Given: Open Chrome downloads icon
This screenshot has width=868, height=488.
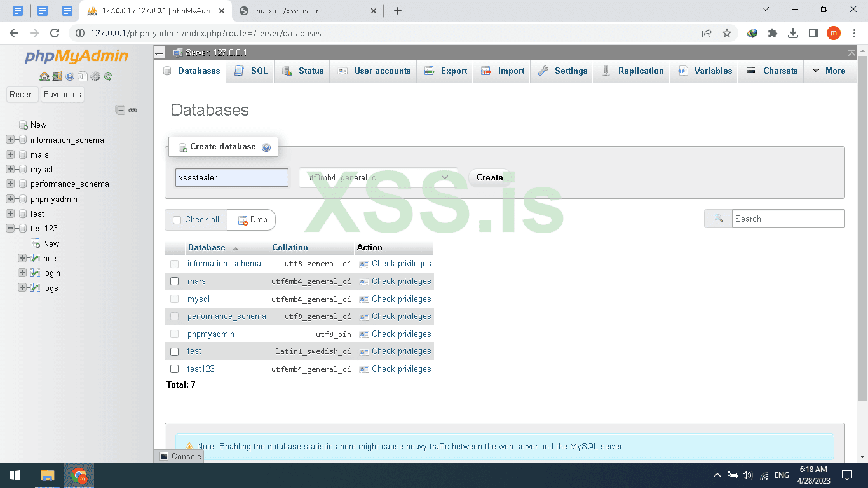Looking at the screenshot, I should point(793,33).
